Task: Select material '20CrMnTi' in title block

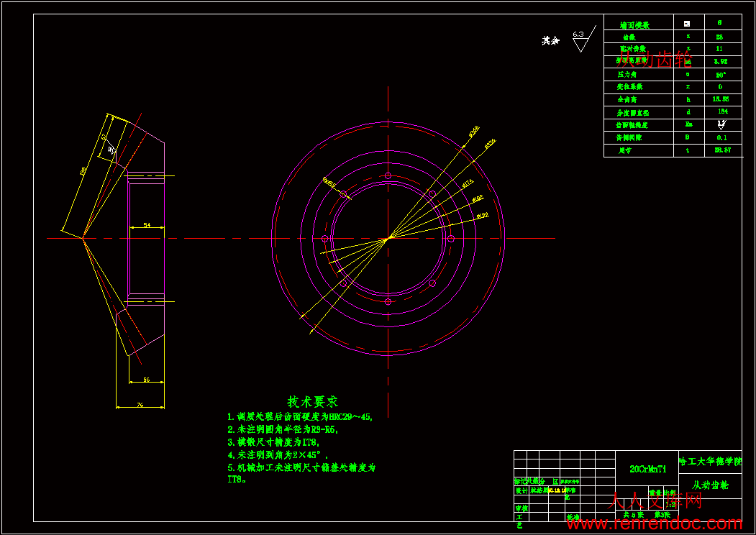Action: (648, 469)
